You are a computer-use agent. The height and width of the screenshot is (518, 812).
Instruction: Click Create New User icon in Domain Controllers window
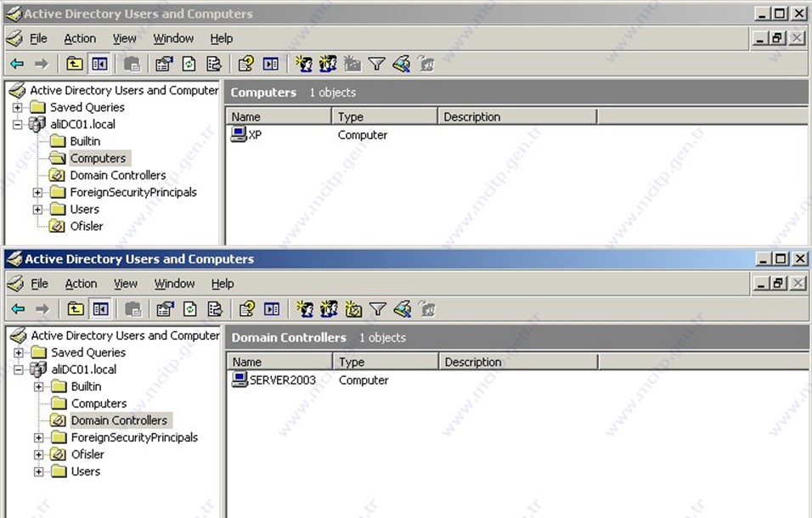(x=303, y=309)
